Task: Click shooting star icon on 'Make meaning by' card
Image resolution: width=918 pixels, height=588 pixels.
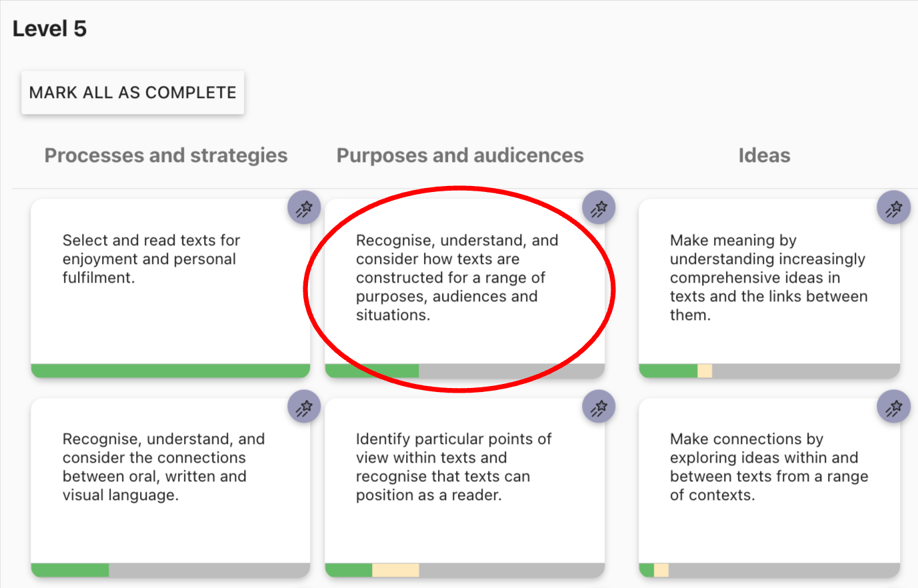Action: click(x=893, y=208)
